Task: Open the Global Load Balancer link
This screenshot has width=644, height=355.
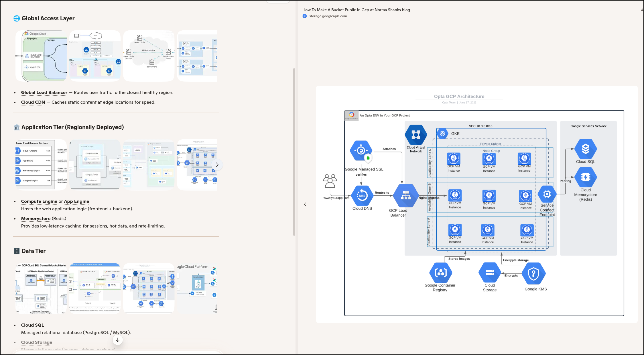Action: pyautogui.click(x=44, y=93)
